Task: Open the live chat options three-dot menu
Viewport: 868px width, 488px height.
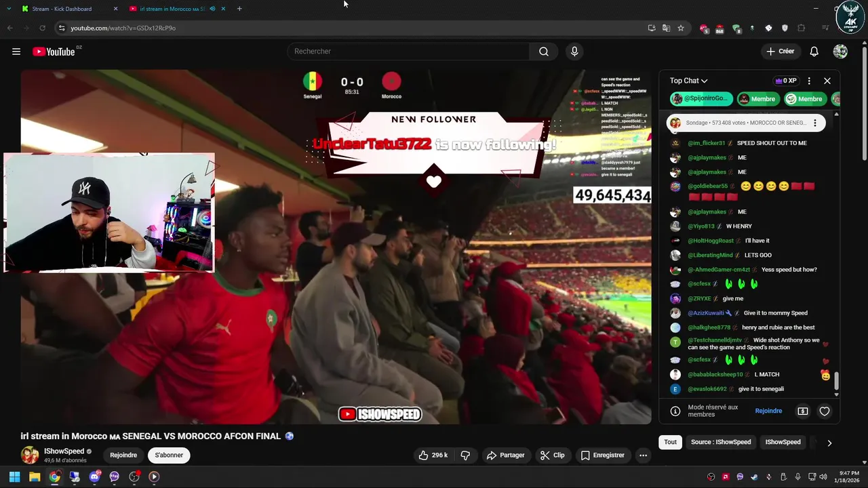Action: click(x=808, y=81)
